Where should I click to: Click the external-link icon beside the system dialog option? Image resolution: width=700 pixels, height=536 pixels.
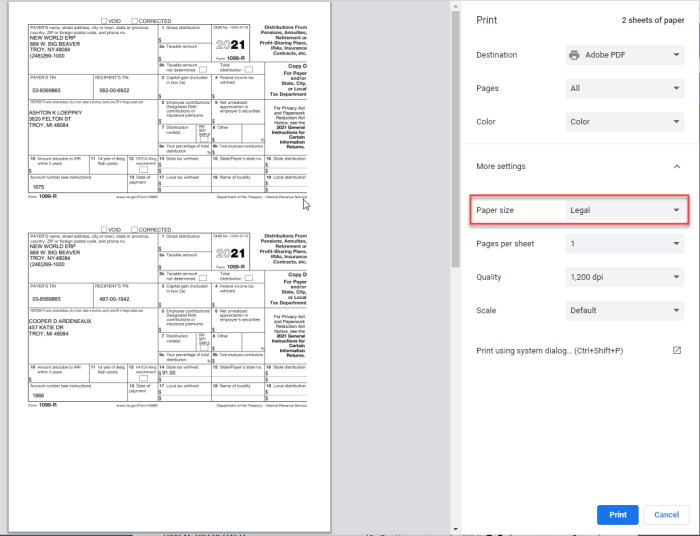point(677,351)
